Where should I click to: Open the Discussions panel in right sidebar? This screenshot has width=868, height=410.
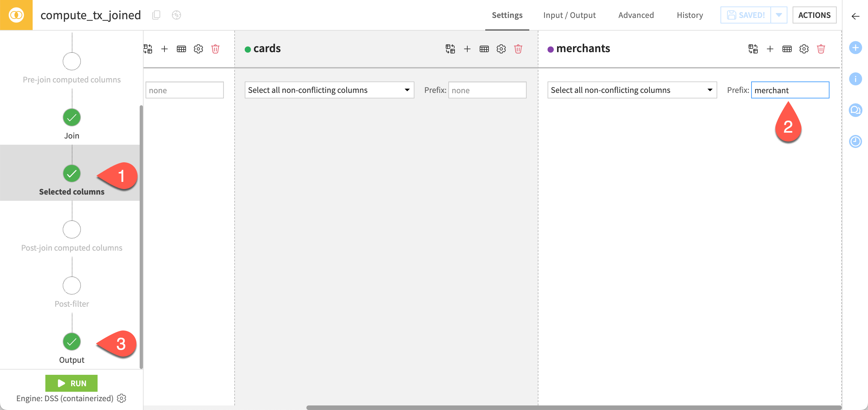click(x=856, y=110)
